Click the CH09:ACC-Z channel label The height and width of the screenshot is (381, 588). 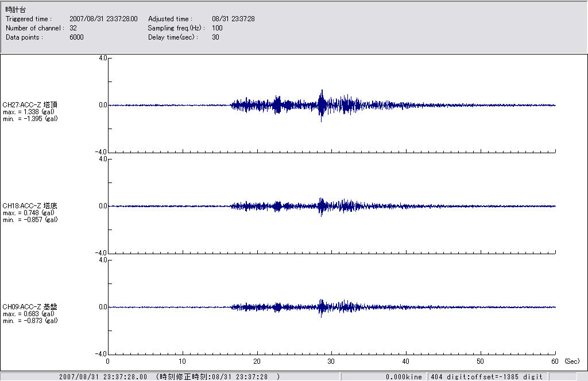point(30,307)
